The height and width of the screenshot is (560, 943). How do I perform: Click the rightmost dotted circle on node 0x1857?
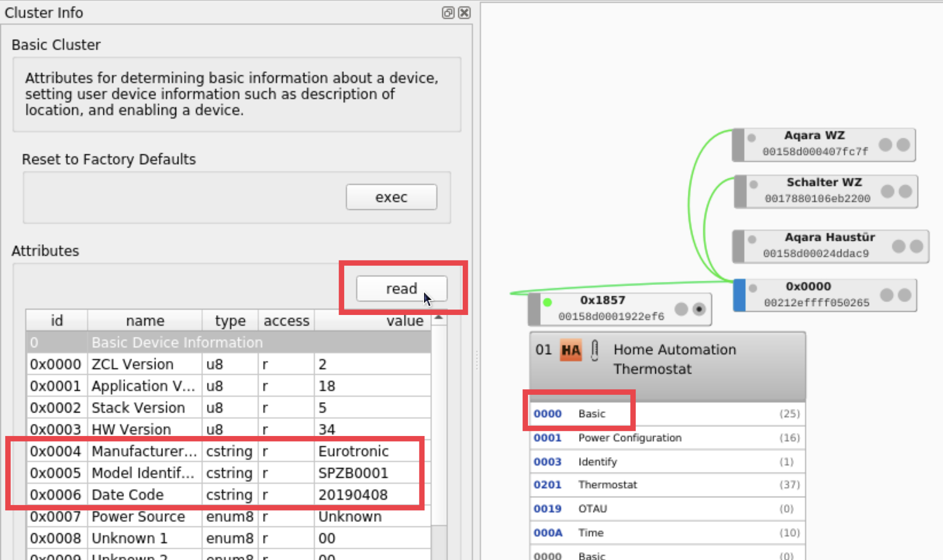pyautogui.click(x=699, y=309)
